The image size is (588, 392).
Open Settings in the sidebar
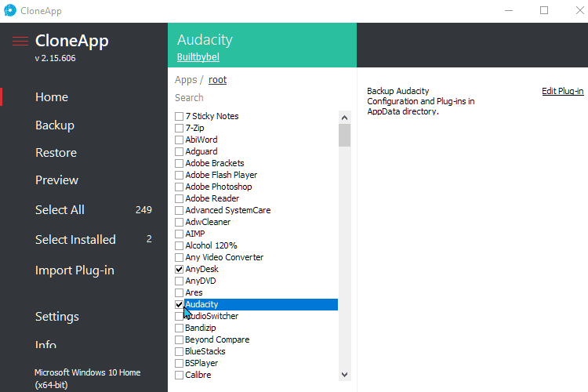(x=57, y=317)
